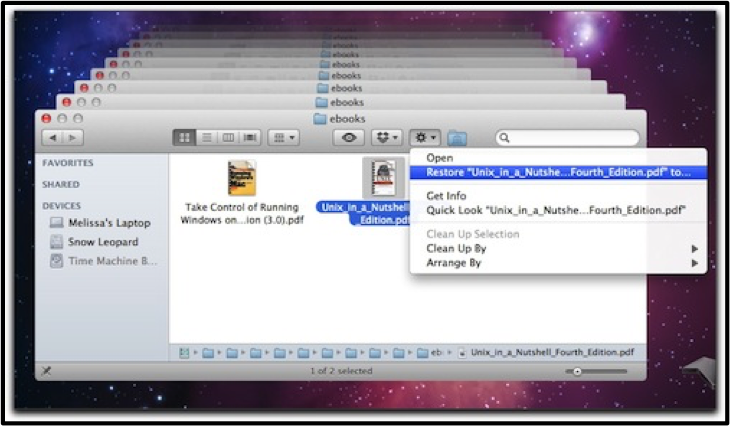This screenshot has height=426, width=730.
Task: Click the '1 of 2 selected' status text
Action: (x=341, y=371)
